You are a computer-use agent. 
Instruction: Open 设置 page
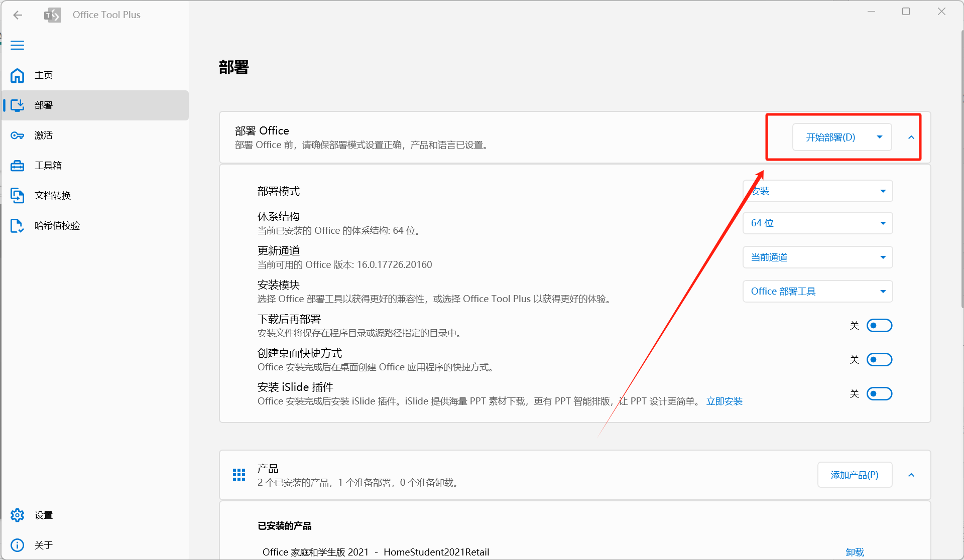pyautogui.click(x=95, y=515)
